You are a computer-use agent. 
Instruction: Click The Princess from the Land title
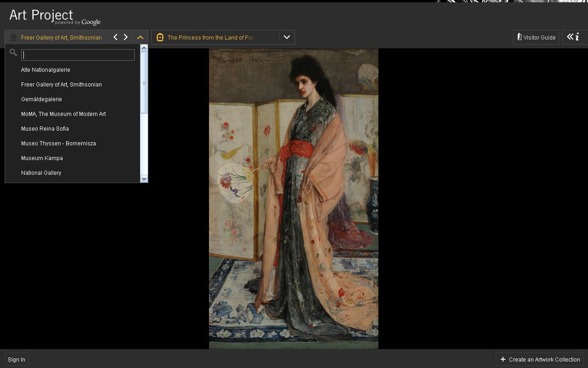pos(211,38)
